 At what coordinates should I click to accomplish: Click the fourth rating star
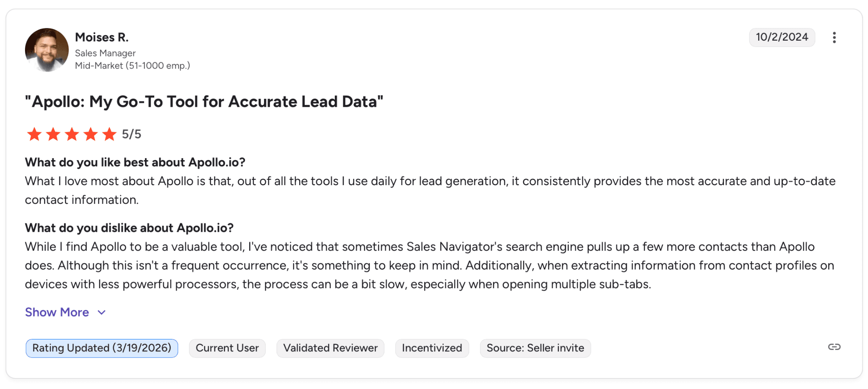click(x=91, y=134)
